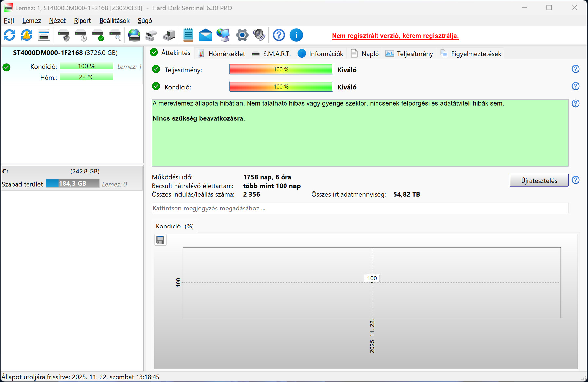
Task: Click the C: free space usage bar
Action: pos(72,183)
